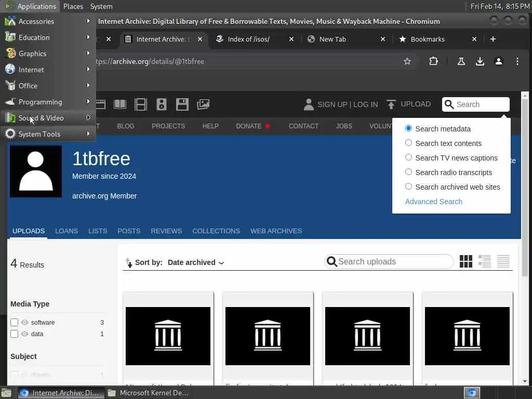Click the Sound & Video menu icon
532x399 pixels.
pos(10,118)
